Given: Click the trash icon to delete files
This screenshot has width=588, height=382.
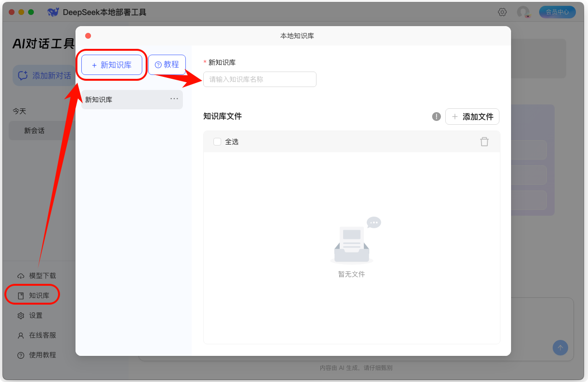Looking at the screenshot, I should (484, 142).
